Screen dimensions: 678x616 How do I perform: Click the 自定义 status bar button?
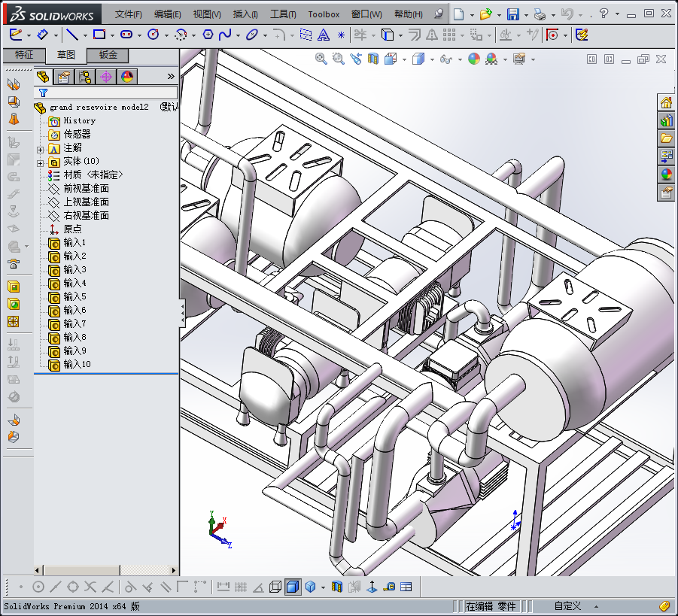tap(567, 605)
